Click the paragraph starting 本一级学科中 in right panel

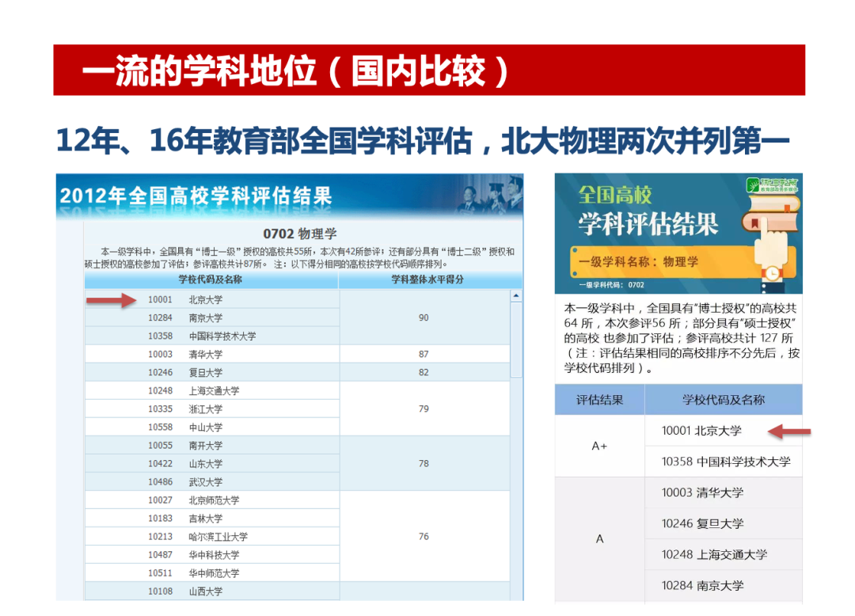pyautogui.click(x=682, y=339)
